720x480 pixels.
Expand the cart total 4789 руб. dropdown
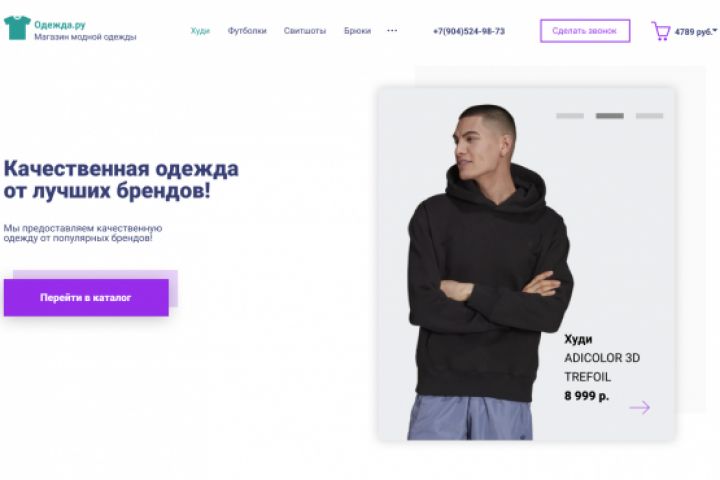[695, 32]
